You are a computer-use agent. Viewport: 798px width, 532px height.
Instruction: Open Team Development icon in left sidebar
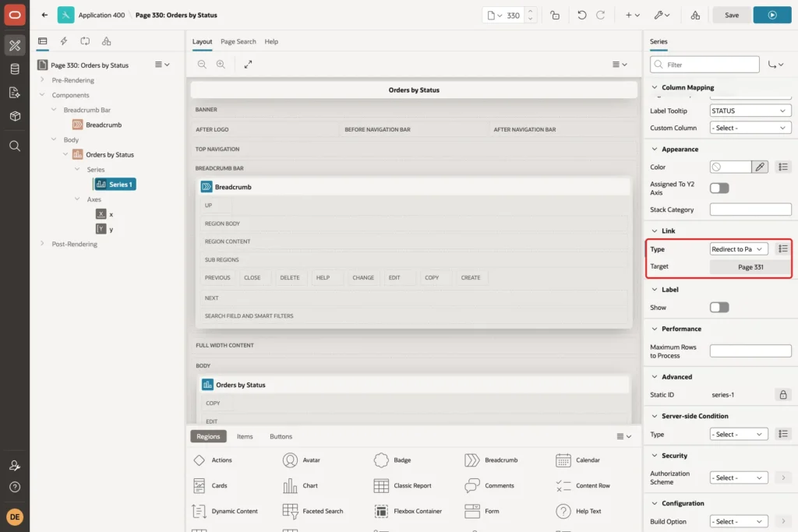pyautogui.click(x=15, y=93)
